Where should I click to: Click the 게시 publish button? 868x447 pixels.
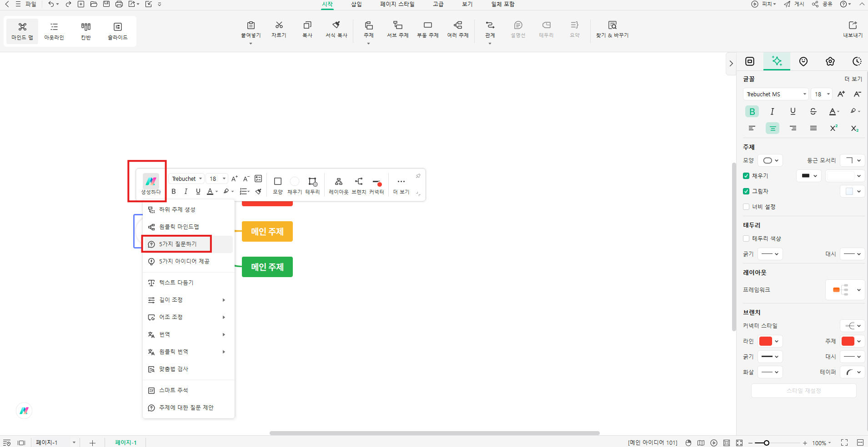coord(794,4)
